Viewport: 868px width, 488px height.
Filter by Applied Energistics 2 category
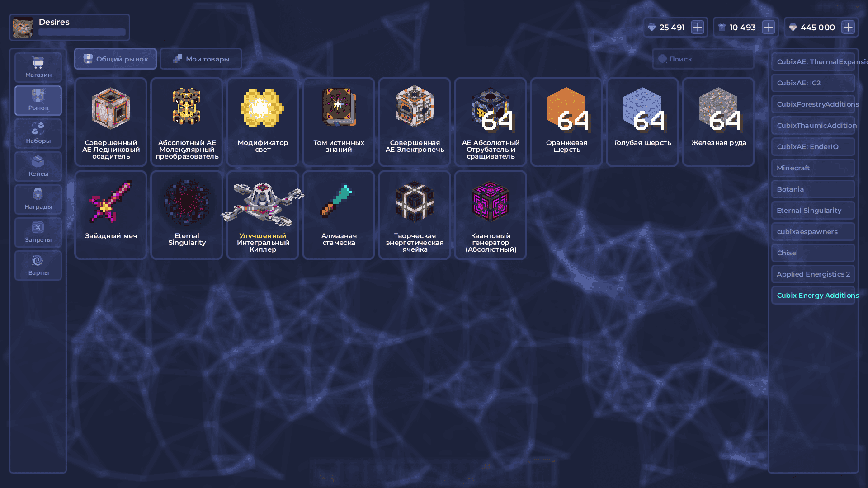[813, 274]
